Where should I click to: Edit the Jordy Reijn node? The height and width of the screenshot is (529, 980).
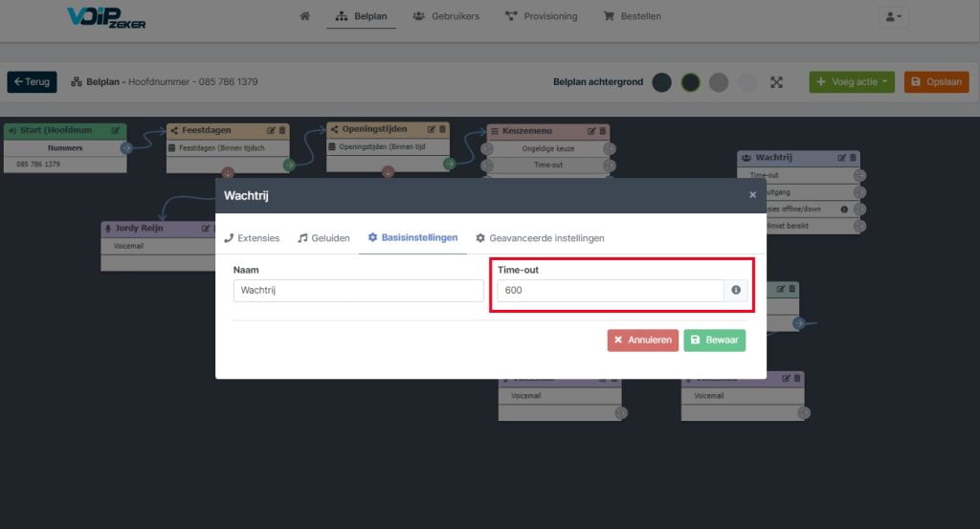(x=205, y=229)
